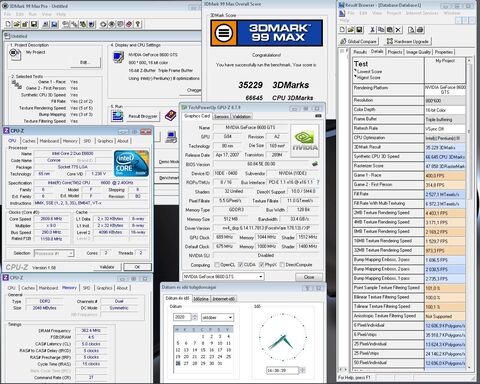The height and width of the screenshot is (384, 480).
Task: Click Paste icon in Result Browser toolbar
Action: (389, 30)
